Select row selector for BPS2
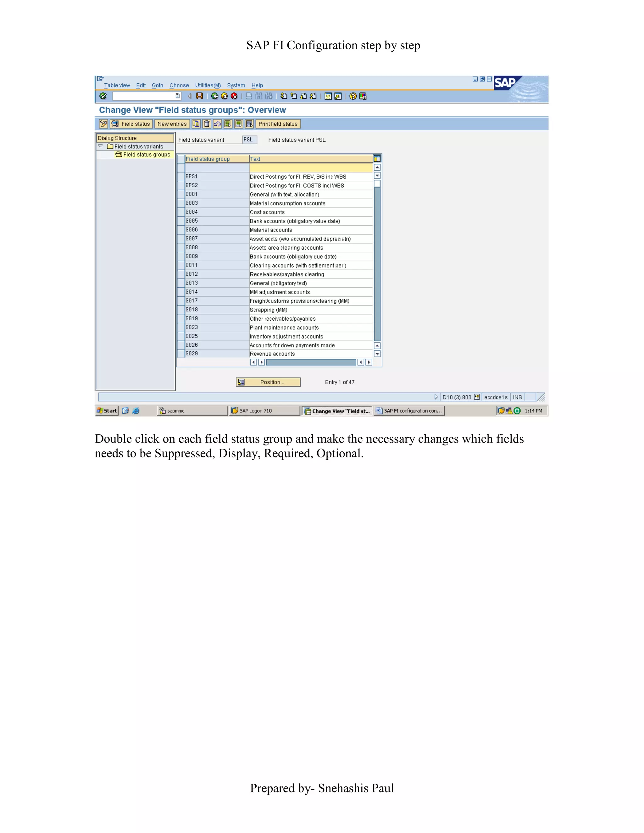 coord(181,185)
